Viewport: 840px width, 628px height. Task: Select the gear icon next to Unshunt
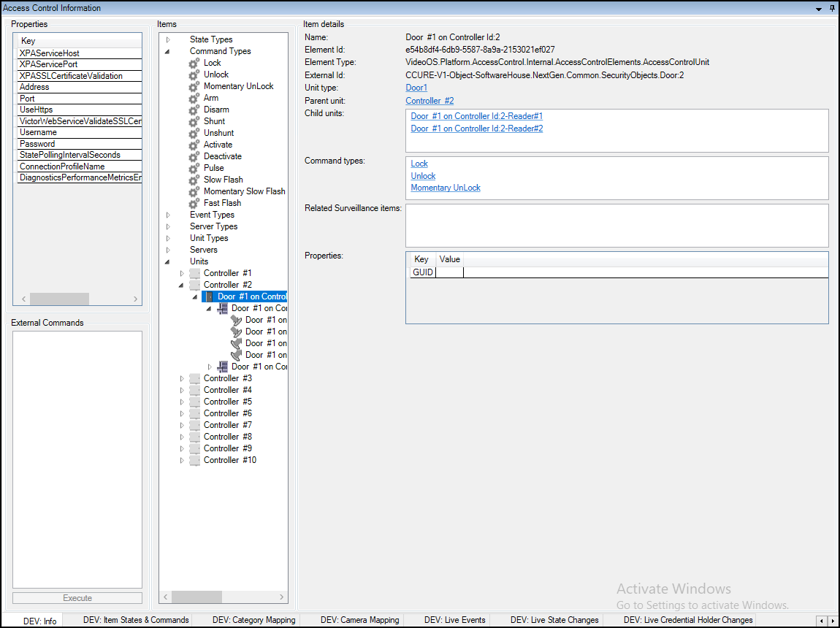(x=194, y=134)
